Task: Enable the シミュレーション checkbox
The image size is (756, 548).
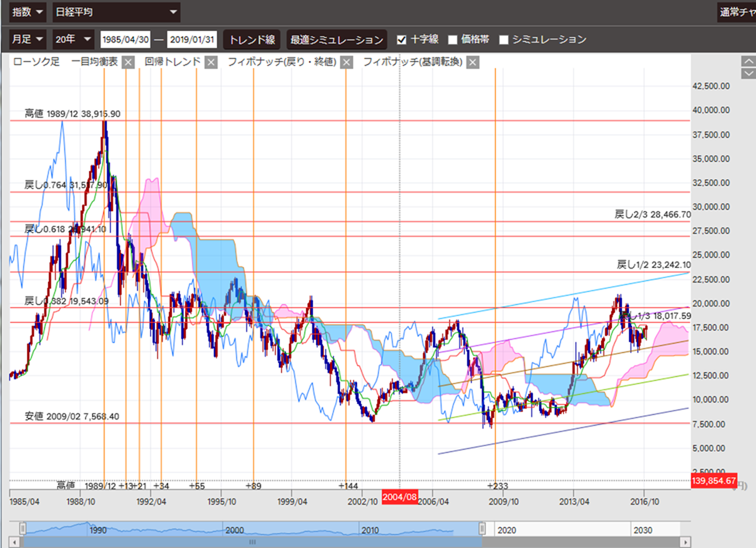Action: (503, 39)
